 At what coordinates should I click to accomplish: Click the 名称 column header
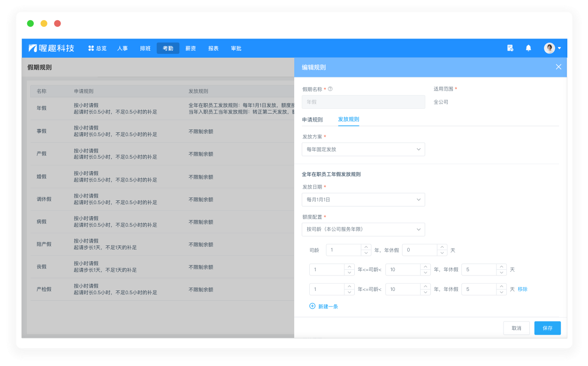pyautogui.click(x=42, y=91)
